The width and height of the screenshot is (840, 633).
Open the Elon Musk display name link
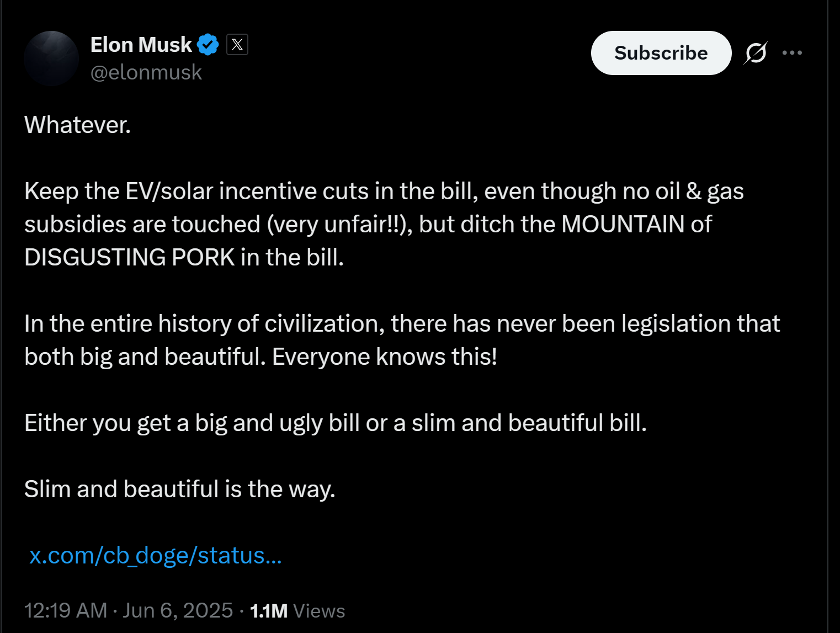[x=141, y=45]
